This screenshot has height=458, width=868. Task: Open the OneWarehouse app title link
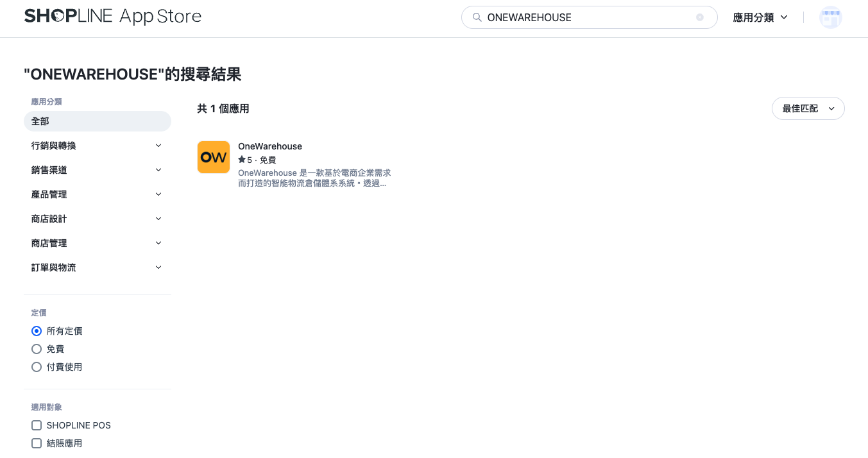[x=270, y=146]
